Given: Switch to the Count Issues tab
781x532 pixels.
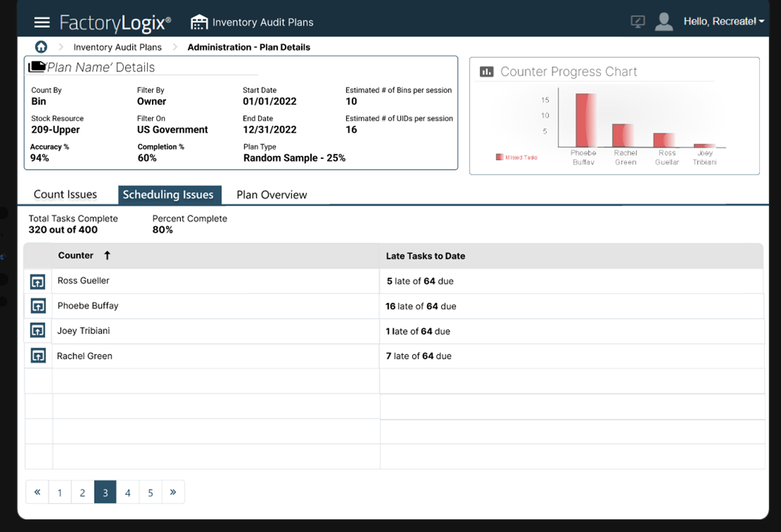Looking at the screenshot, I should pyautogui.click(x=65, y=195).
